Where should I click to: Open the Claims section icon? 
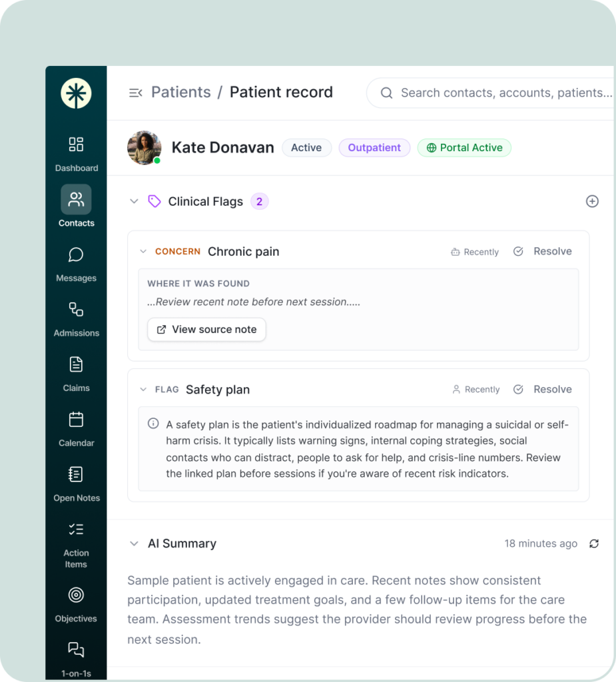76,364
